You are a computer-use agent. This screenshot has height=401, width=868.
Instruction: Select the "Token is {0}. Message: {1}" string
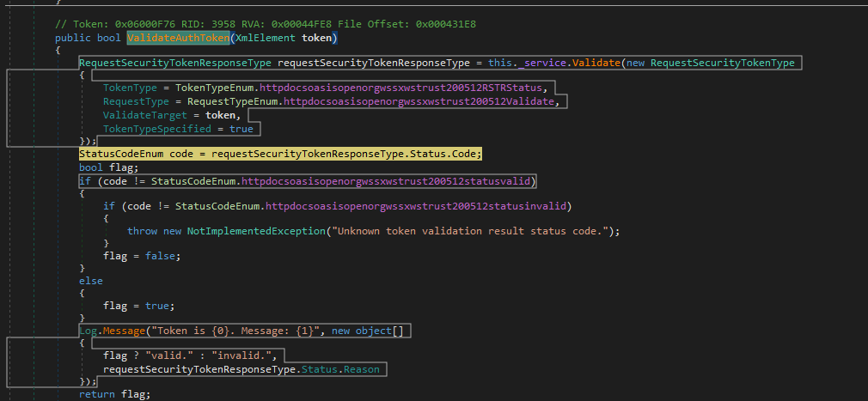(x=235, y=331)
